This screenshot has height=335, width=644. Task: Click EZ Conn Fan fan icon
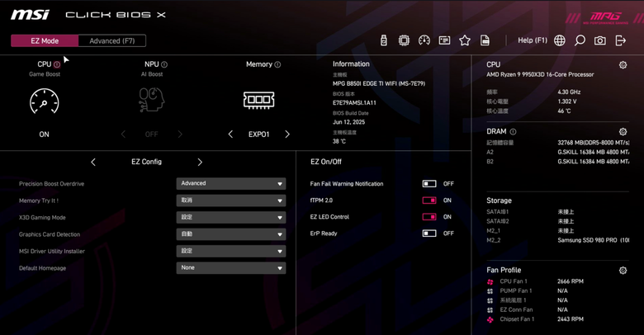point(490,310)
